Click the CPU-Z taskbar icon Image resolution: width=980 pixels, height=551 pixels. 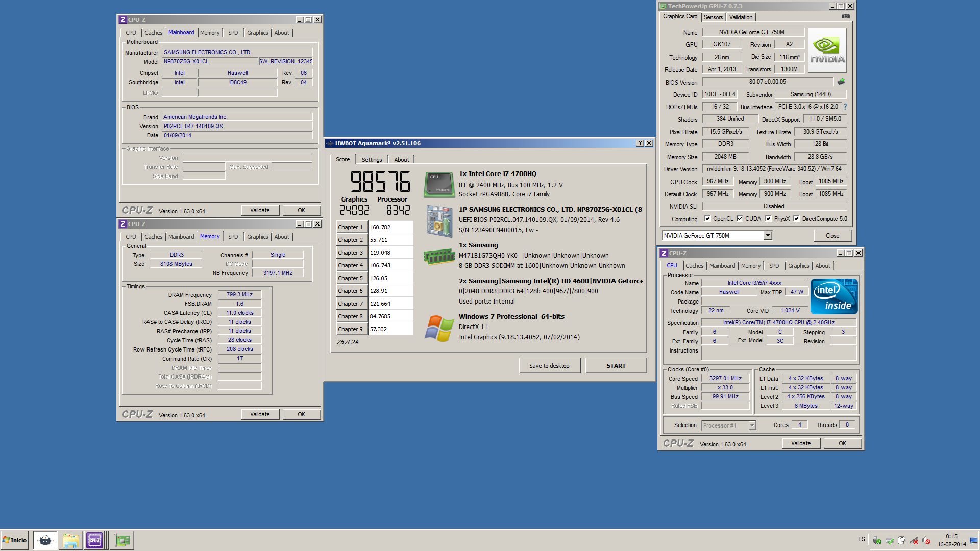point(94,540)
